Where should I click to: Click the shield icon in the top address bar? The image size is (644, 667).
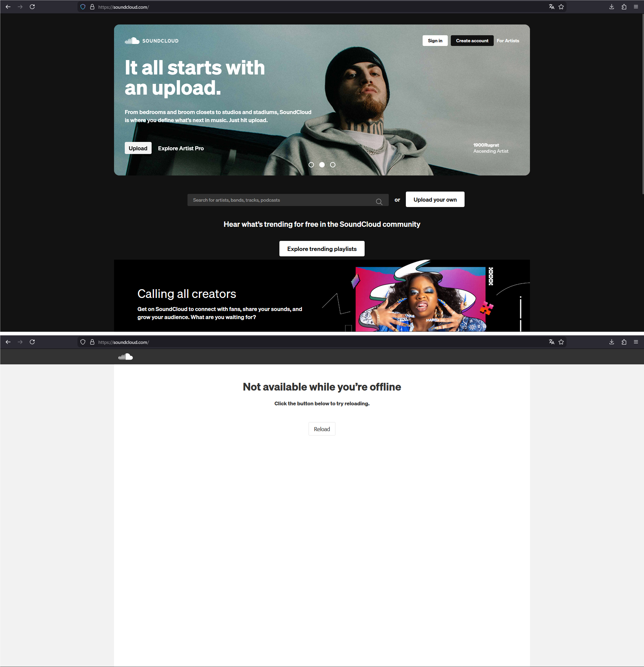coord(83,7)
